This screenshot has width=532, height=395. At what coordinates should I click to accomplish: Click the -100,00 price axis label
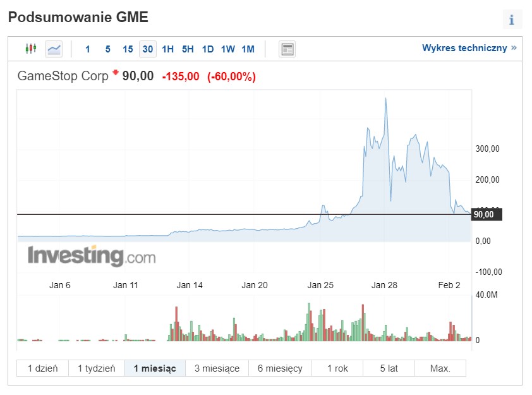488,272
